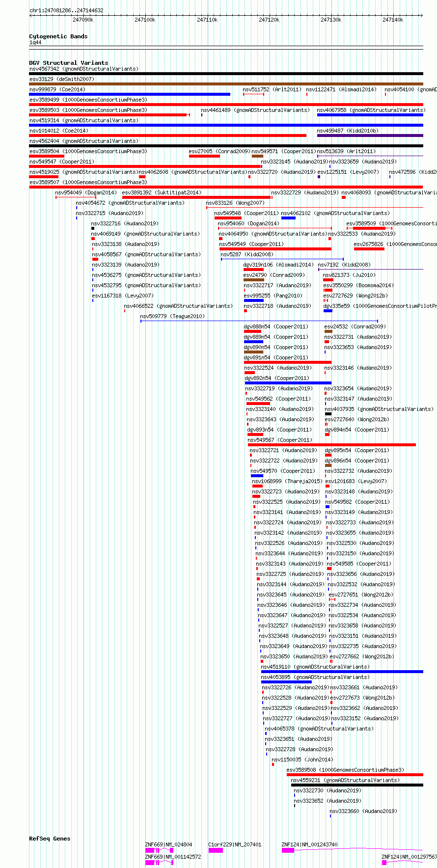This screenshot has height=868, width=437.
Task: Open variant nsv821373 (Ju2010) label
Action: click(349, 275)
